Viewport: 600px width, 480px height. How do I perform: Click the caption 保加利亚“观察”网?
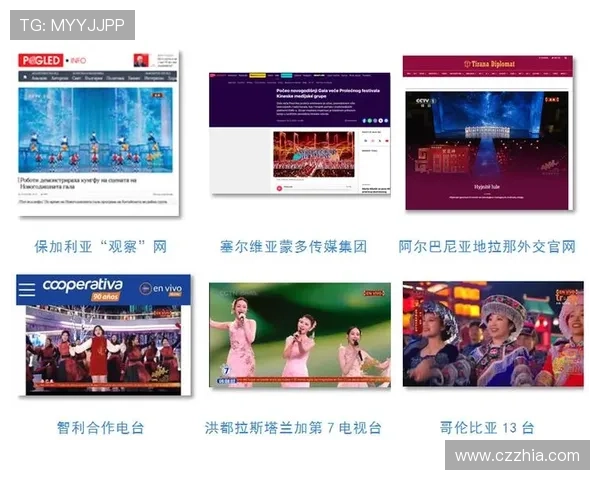coord(101,247)
